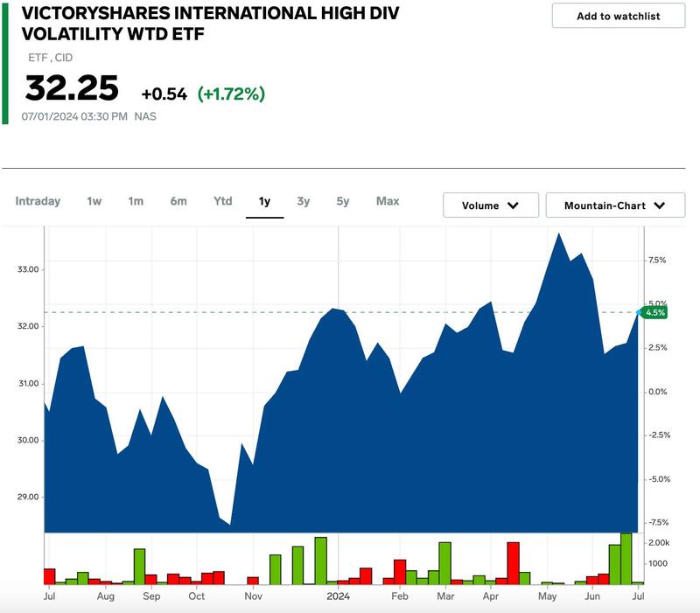
Task: Open the Volume indicator dropdown
Action: pos(491,205)
